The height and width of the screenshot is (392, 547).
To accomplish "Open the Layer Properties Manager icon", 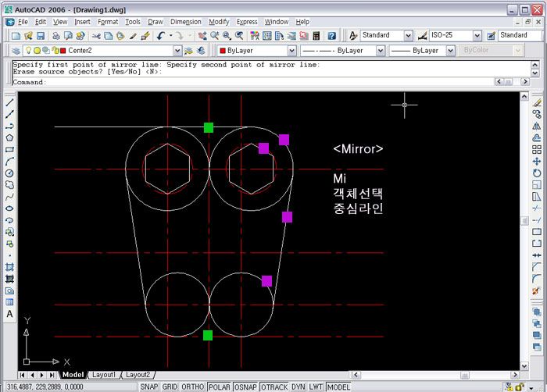I will point(16,51).
